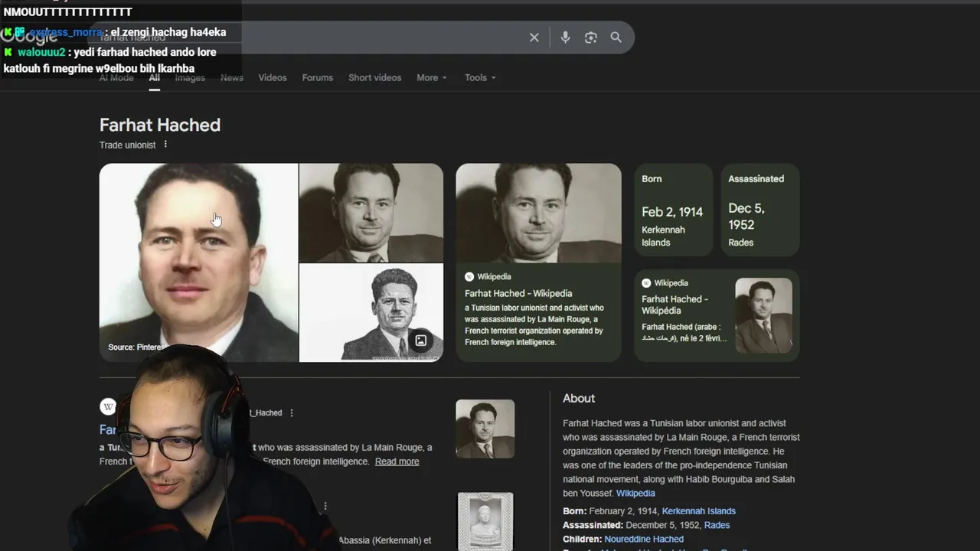Expand the More search filters dropdown
The image size is (980, 551).
432,77
